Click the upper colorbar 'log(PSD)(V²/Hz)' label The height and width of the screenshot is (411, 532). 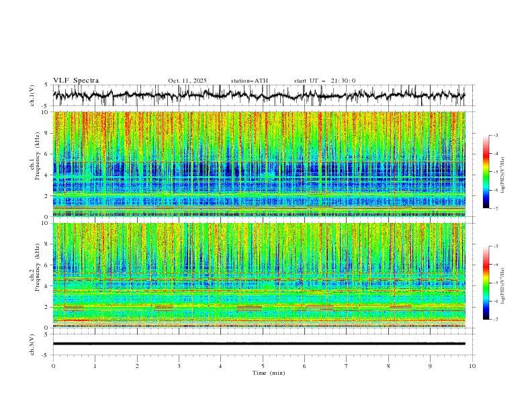[x=502, y=175]
